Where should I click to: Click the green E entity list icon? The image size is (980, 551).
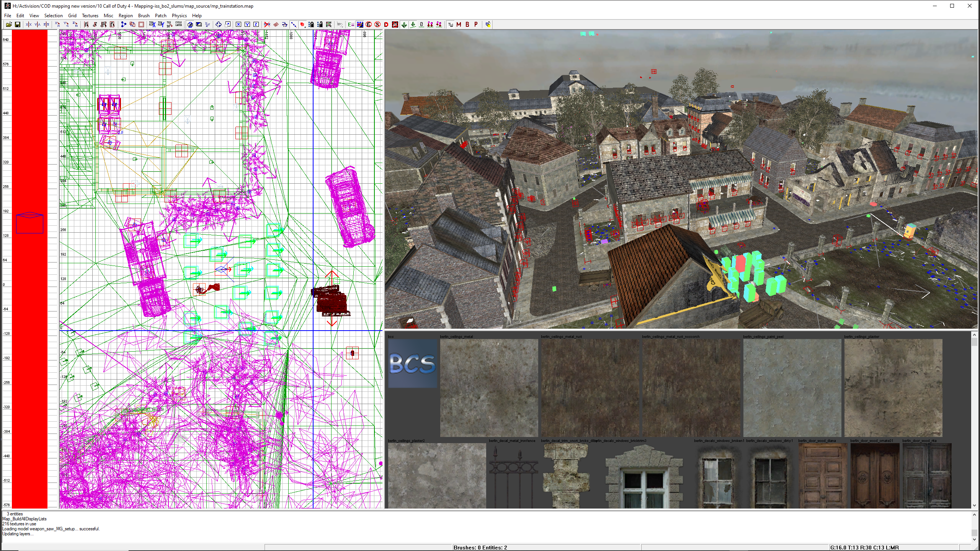351,24
